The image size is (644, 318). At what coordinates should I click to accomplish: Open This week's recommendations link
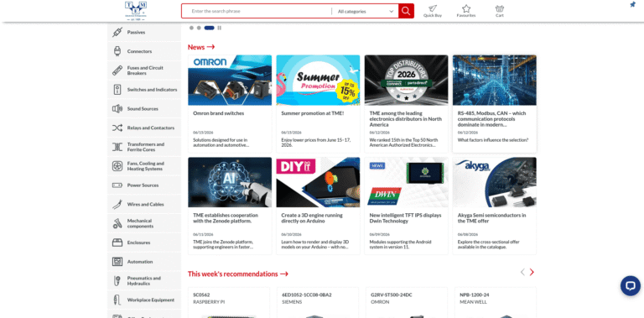tap(238, 274)
